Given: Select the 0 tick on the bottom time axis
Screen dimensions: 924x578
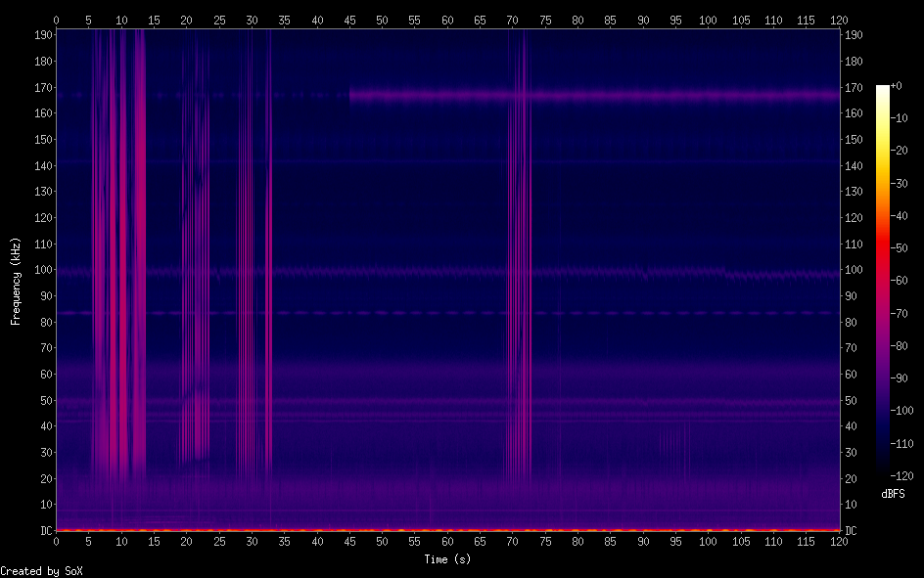Looking at the screenshot, I should coord(56,541).
